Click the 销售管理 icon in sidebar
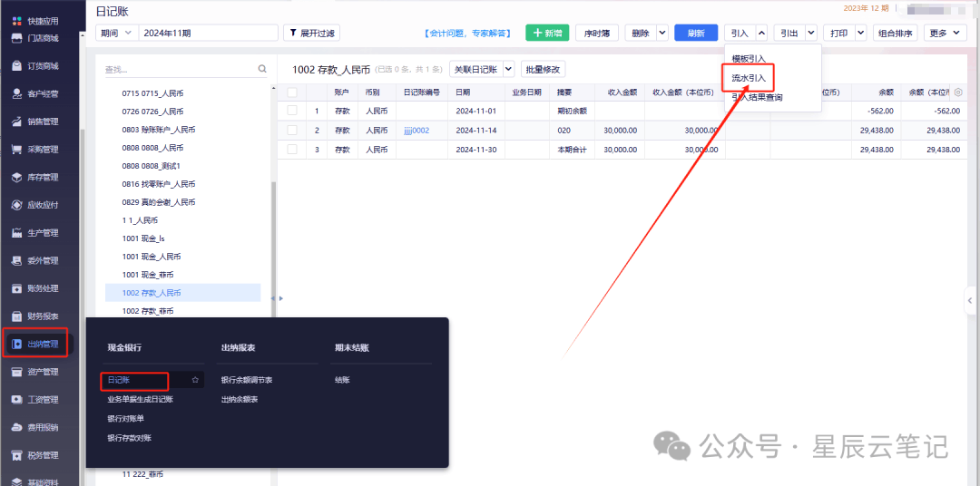 coord(17,121)
